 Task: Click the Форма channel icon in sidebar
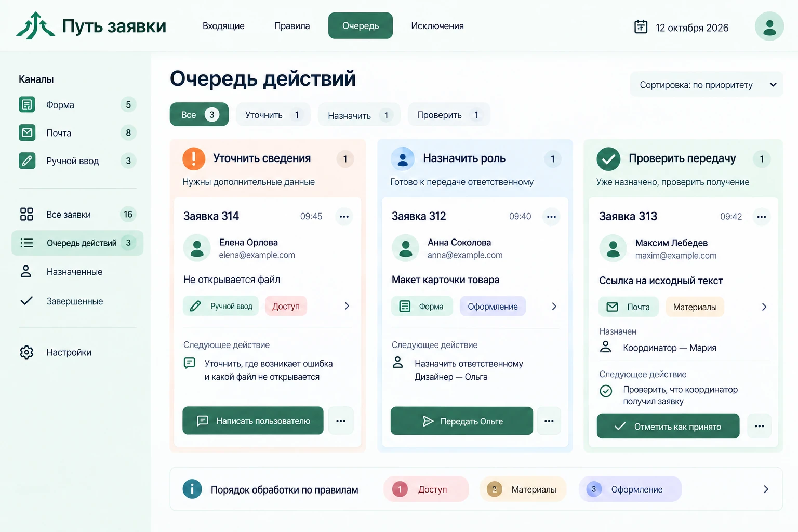(x=27, y=104)
